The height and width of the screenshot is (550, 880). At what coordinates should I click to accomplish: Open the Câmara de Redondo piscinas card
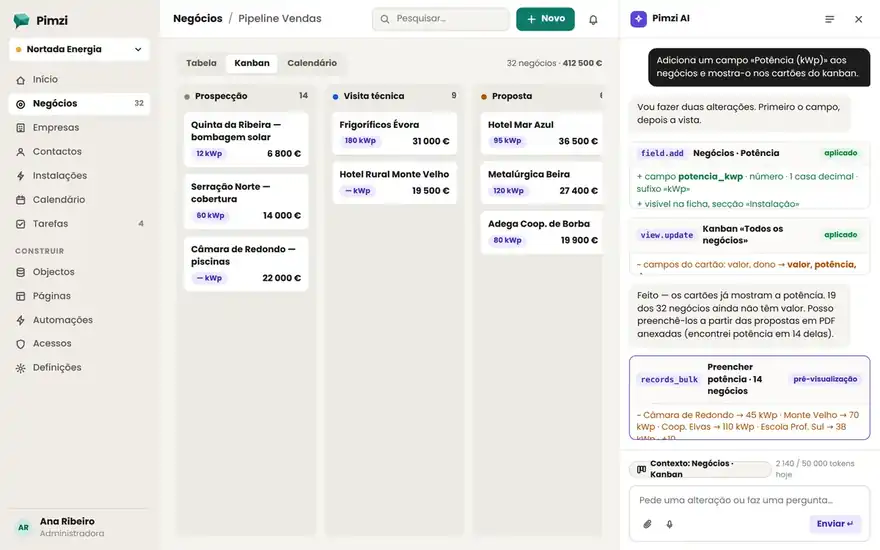pyautogui.click(x=246, y=264)
